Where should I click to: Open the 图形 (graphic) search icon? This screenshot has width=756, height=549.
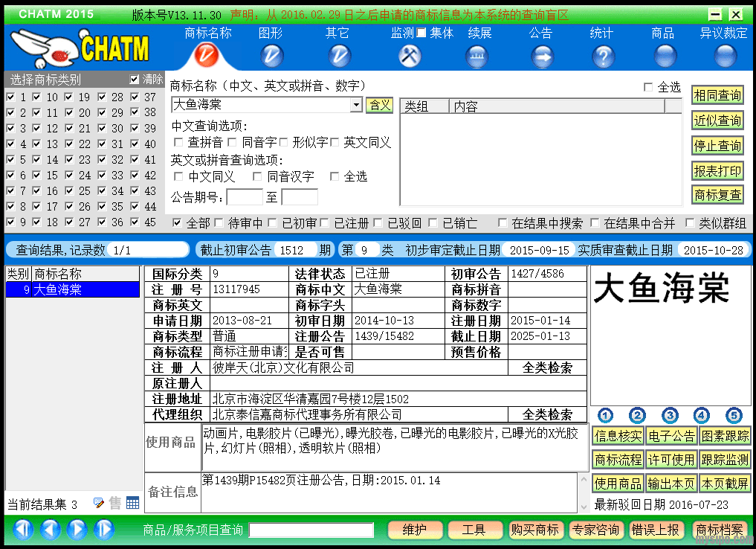273,55
